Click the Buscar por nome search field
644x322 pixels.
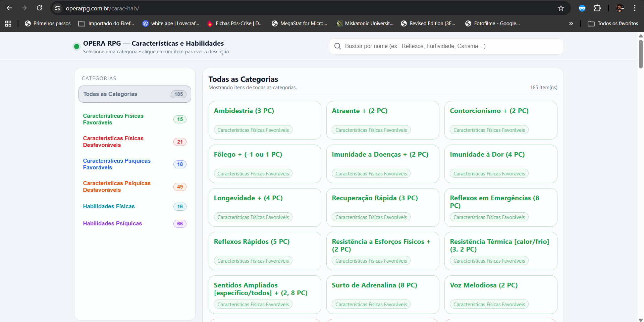click(x=449, y=46)
